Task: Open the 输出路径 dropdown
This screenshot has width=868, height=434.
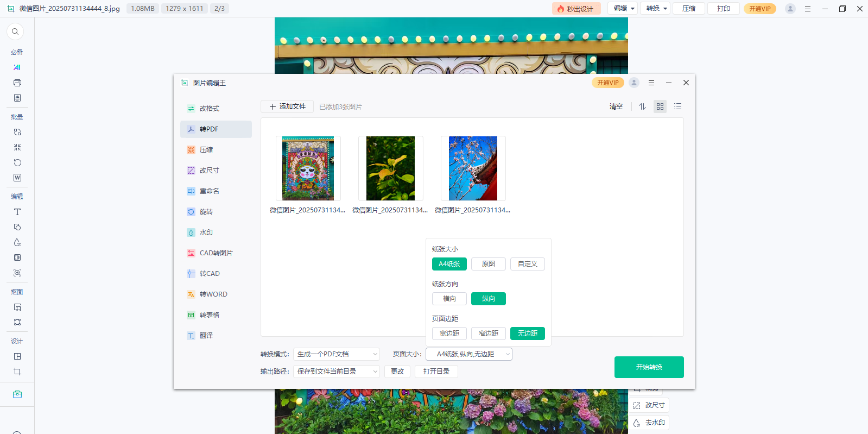Action: pos(337,372)
